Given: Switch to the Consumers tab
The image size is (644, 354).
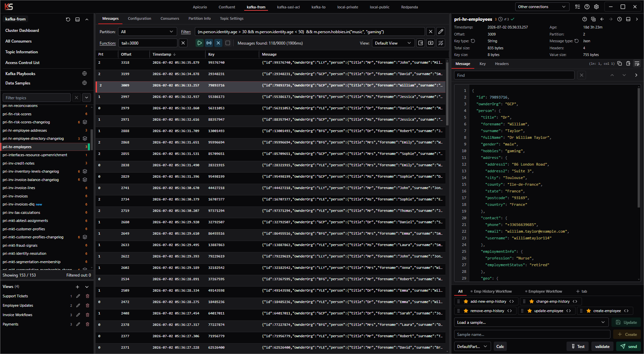Looking at the screenshot, I should pos(170,18).
